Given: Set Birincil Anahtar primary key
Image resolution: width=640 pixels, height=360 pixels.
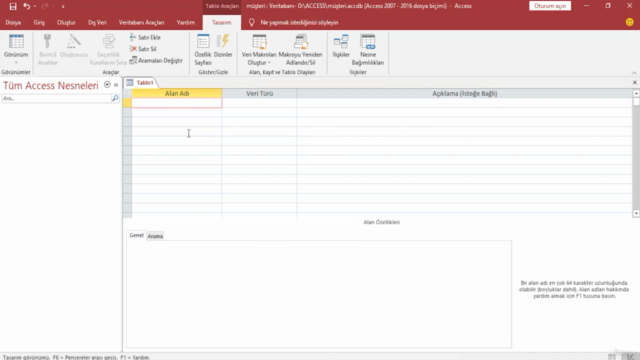Looking at the screenshot, I should pos(47,50).
